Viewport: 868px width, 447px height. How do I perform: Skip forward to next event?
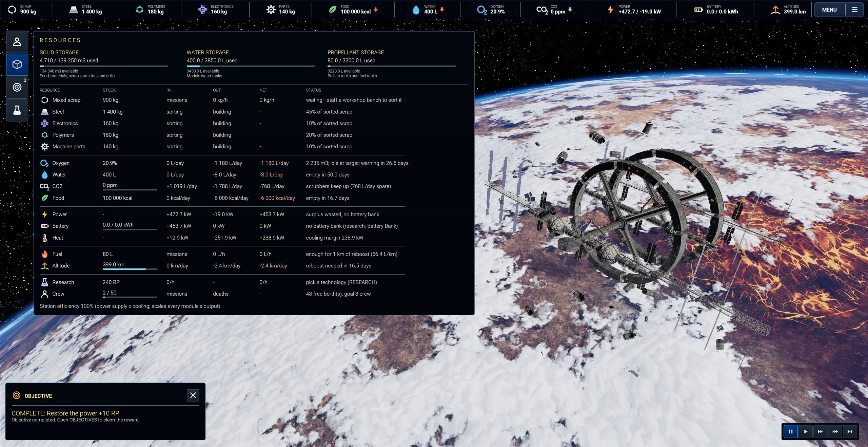point(850,431)
